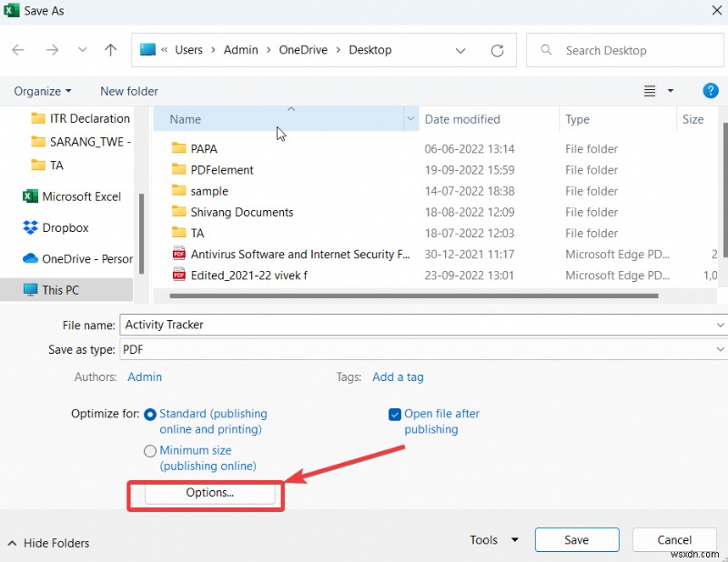Click Desktop in the breadcrumb path
The height and width of the screenshot is (562, 728).
(x=369, y=50)
